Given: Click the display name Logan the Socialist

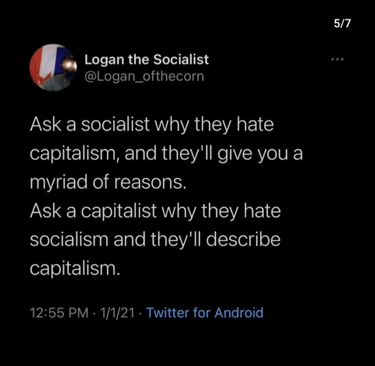Looking at the screenshot, I should [x=146, y=60].
